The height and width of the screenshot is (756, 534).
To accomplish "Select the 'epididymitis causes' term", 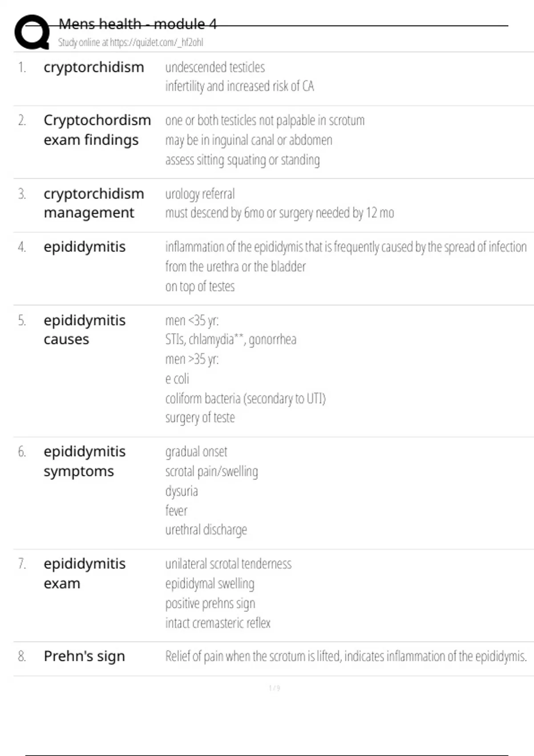I will pos(85,330).
